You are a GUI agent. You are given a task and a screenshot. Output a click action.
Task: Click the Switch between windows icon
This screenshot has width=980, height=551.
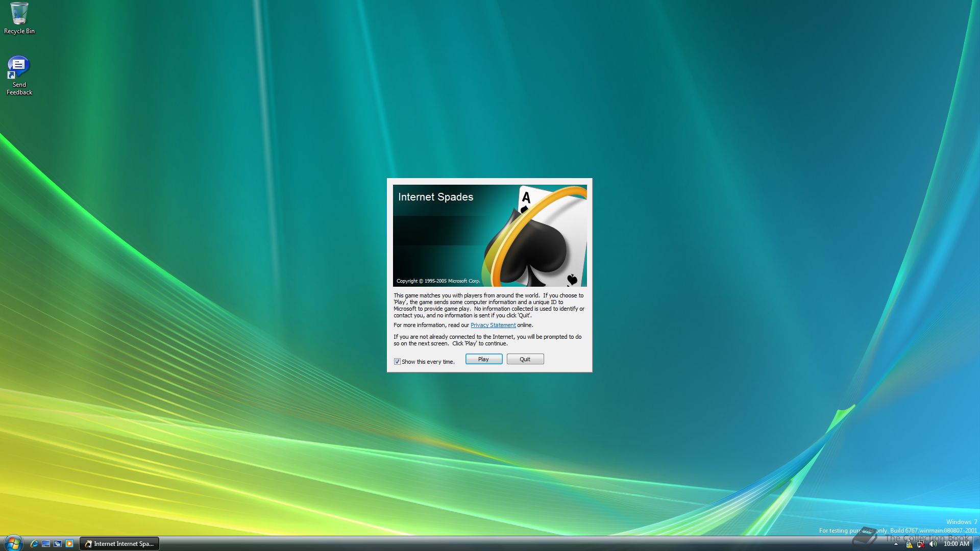click(x=58, y=544)
